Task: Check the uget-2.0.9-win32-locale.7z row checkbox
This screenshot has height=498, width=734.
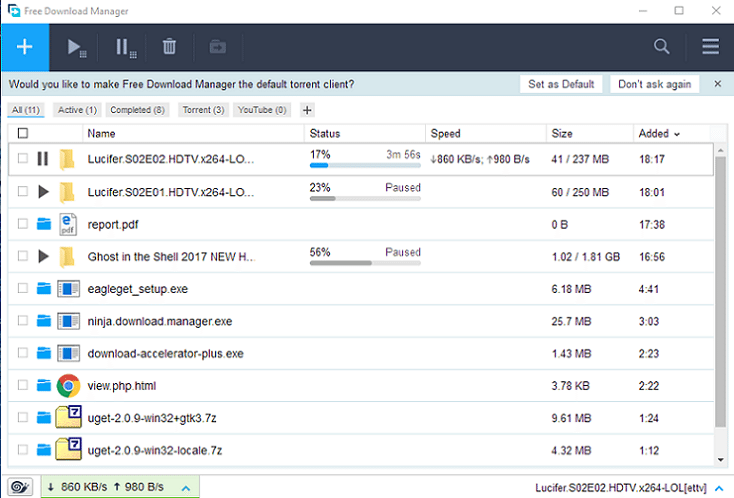Action: (x=22, y=449)
